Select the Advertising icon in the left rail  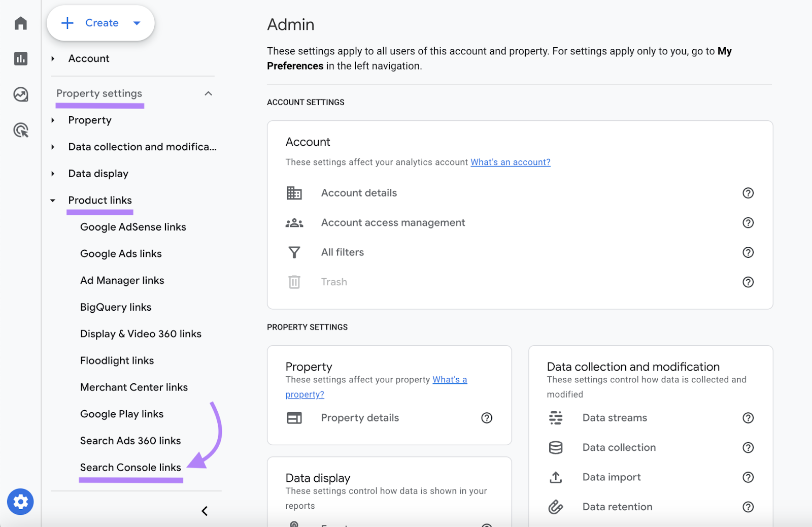[20, 130]
